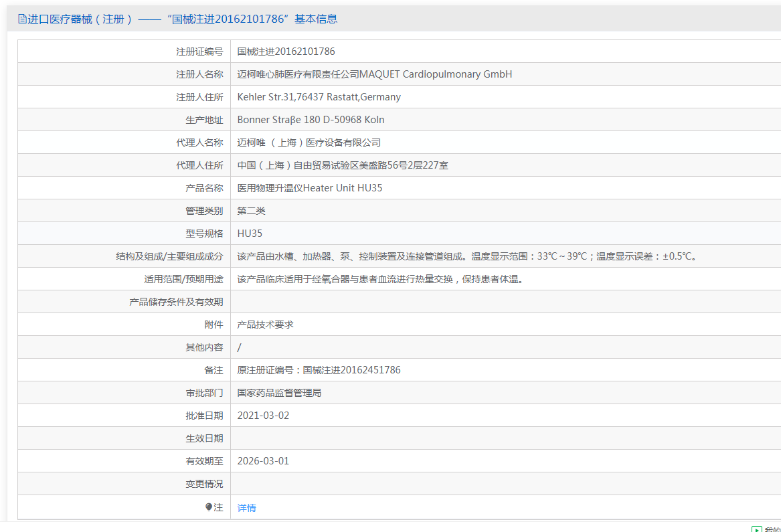Select product name 医用物理升温仪Heater Unit HU35
This screenshot has height=532, width=781.
pyautogui.click(x=310, y=188)
